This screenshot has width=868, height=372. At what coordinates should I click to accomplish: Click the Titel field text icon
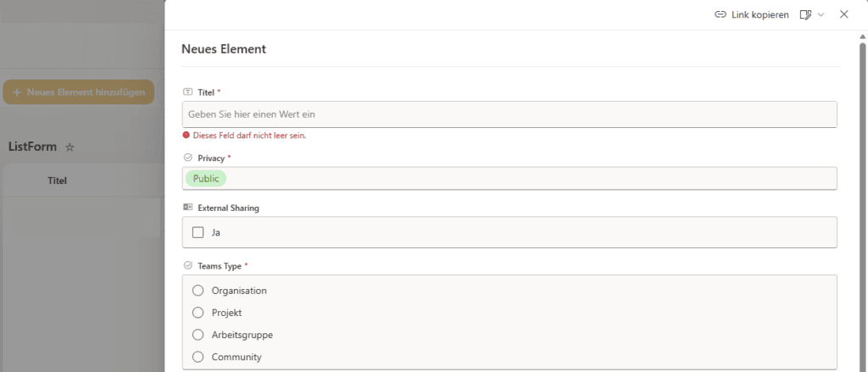pos(187,92)
